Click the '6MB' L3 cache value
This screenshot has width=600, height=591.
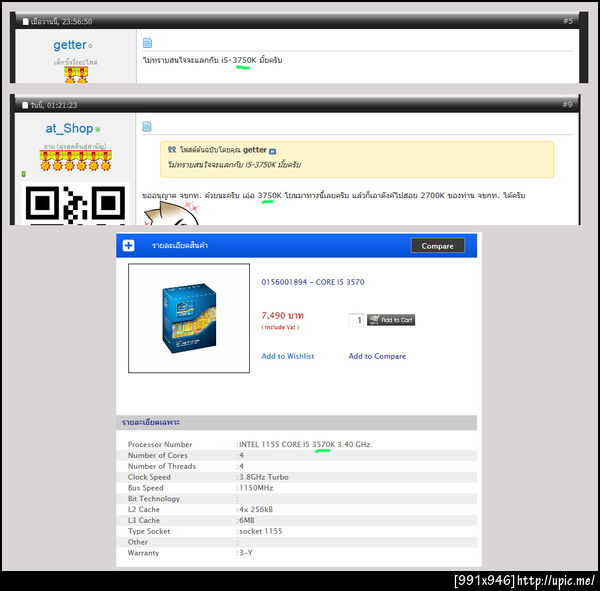point(247,520)
